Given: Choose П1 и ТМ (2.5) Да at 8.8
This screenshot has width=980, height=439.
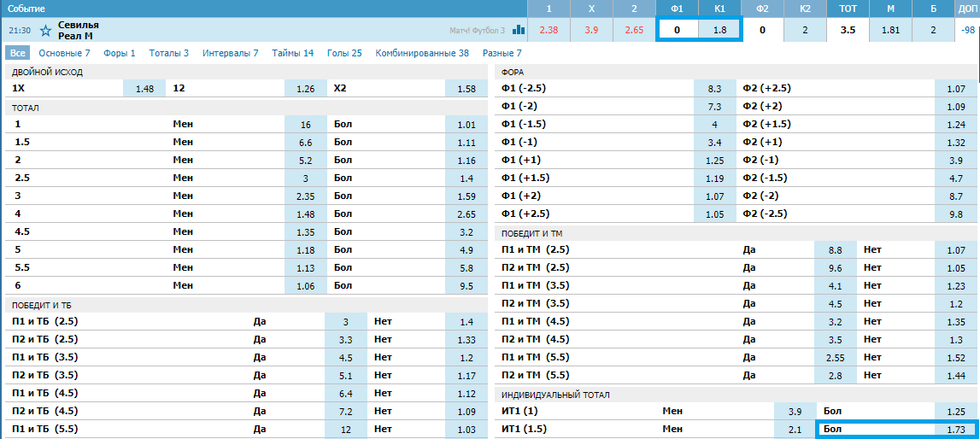Looking at the screenshot, I should [836, 249].
